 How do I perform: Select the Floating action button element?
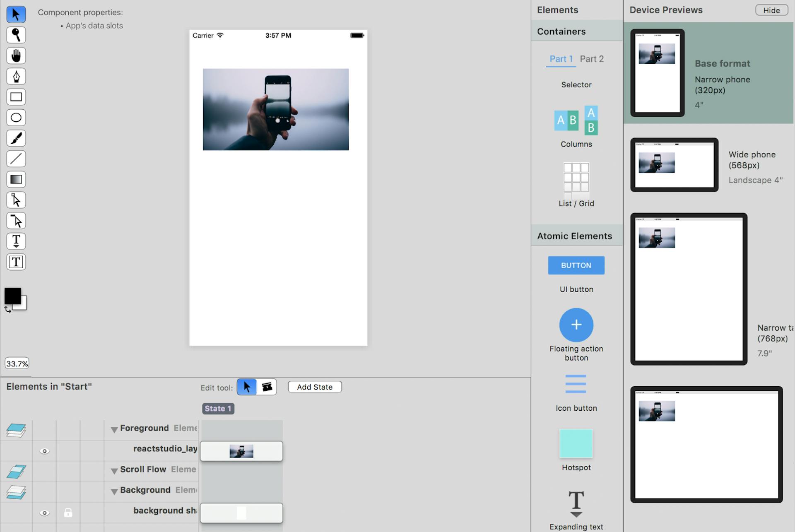coord(576,325)
